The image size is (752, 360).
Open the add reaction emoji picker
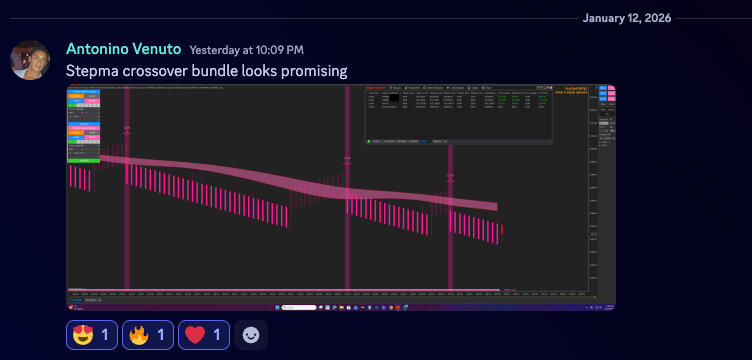click(251, 335)
